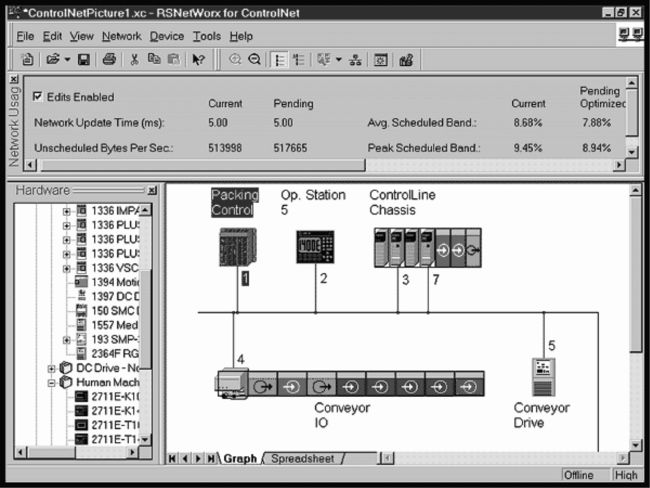Click the Packing Control device label
The height and width of the screenshot is (488, 650).
click(235, 202)
